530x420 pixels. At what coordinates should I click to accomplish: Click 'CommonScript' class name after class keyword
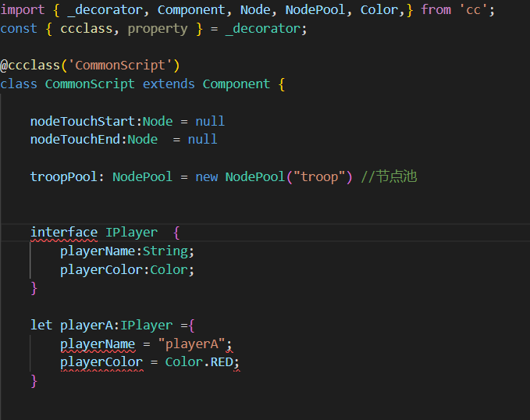tap(90, 84)
